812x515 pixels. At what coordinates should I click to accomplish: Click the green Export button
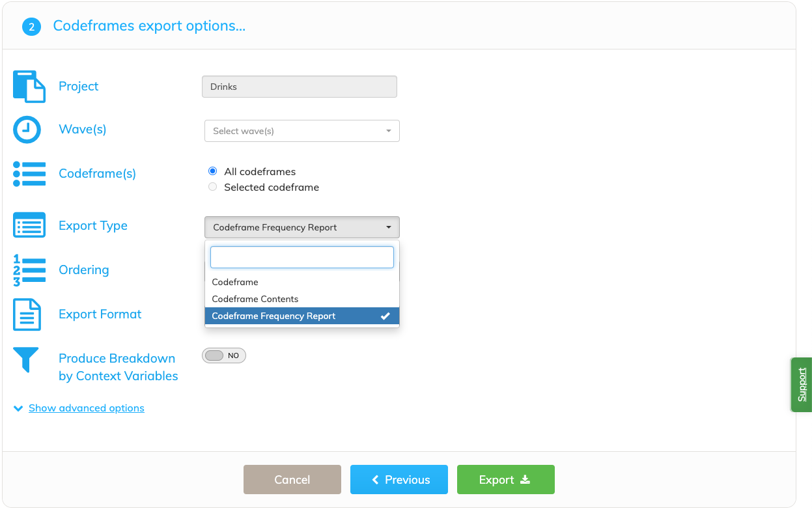pos(506,479)
